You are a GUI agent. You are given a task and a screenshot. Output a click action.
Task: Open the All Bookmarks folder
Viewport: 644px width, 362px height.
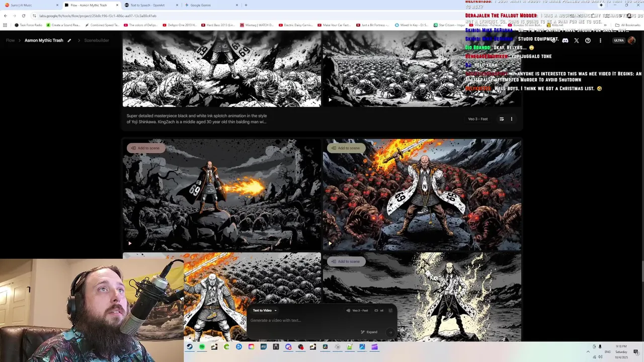click(x=628, y=25)
